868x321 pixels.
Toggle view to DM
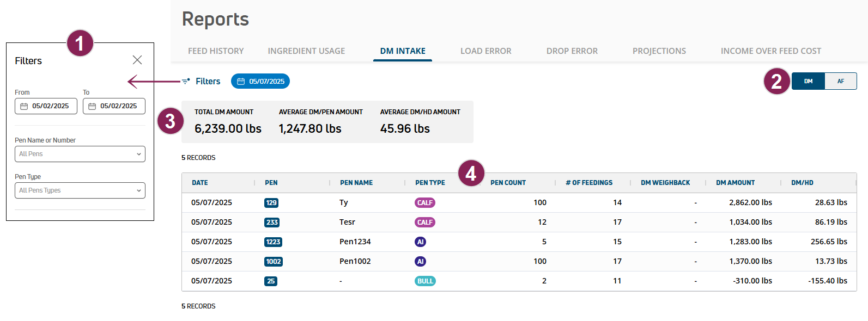coord(809,81)
